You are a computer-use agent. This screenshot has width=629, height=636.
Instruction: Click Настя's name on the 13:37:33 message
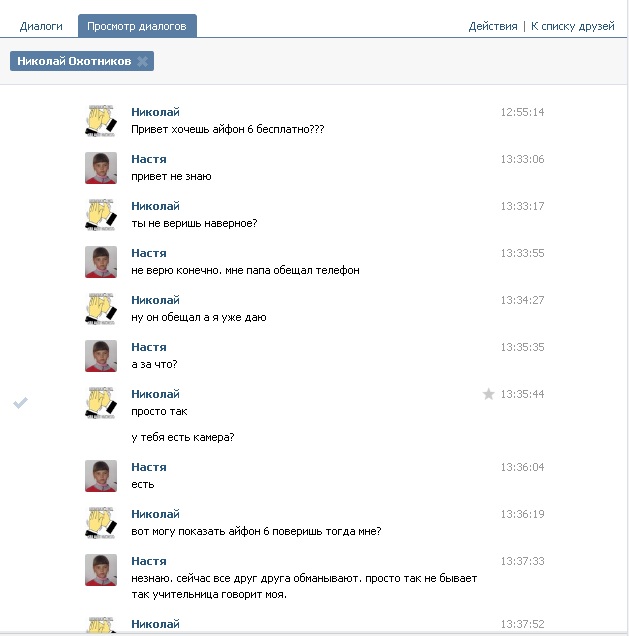149,561
